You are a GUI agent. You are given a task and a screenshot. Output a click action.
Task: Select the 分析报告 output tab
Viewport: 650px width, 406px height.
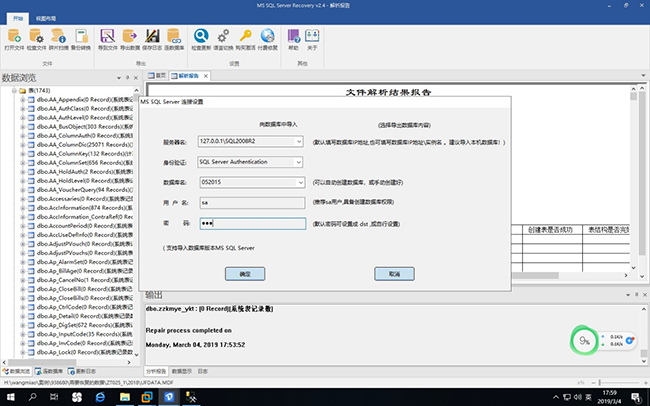(157, 371)
